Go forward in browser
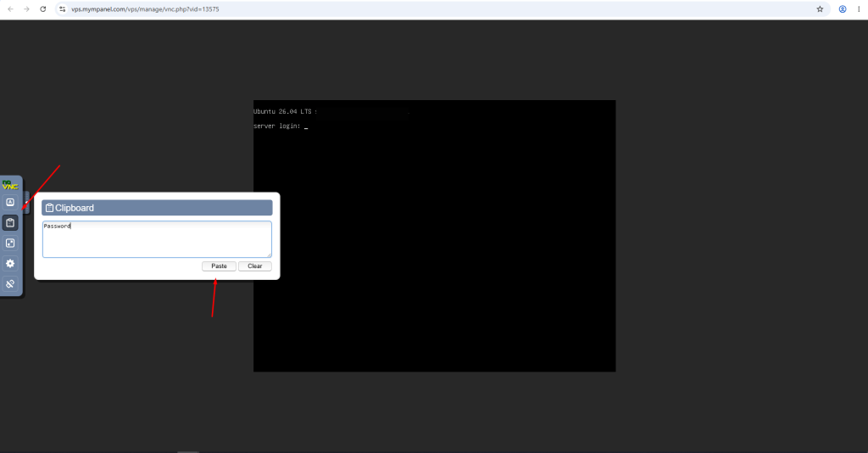 [x=26, y=8]
